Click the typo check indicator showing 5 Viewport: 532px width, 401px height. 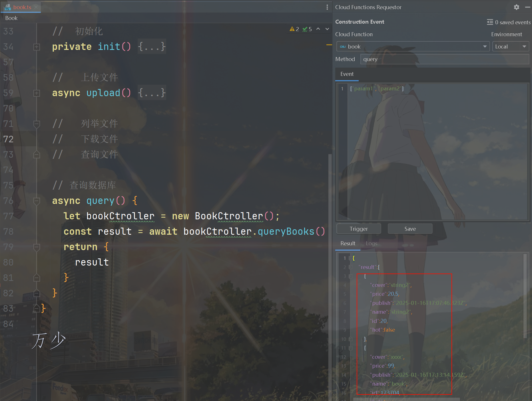tap(307, 29)
